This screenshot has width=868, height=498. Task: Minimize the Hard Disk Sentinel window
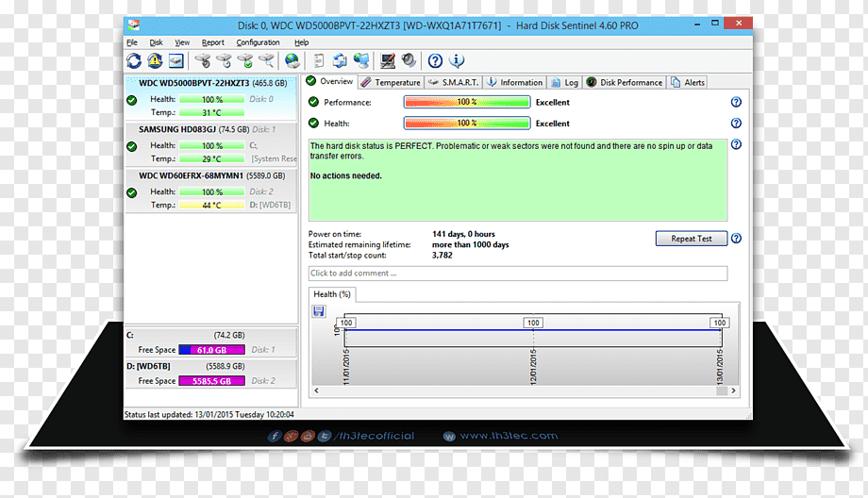697,24
